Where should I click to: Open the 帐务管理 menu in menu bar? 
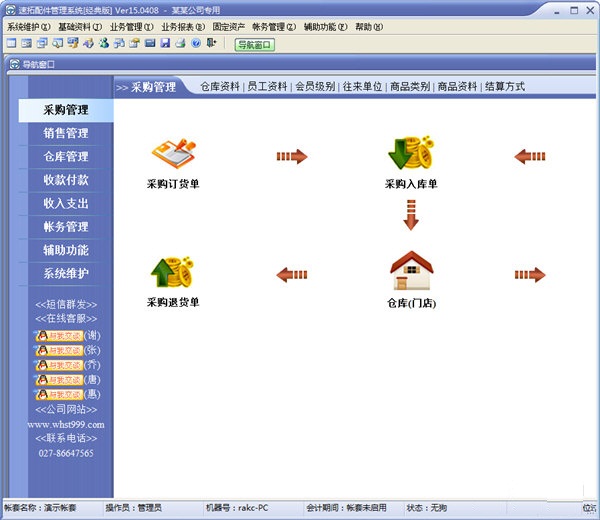[274, 27]
